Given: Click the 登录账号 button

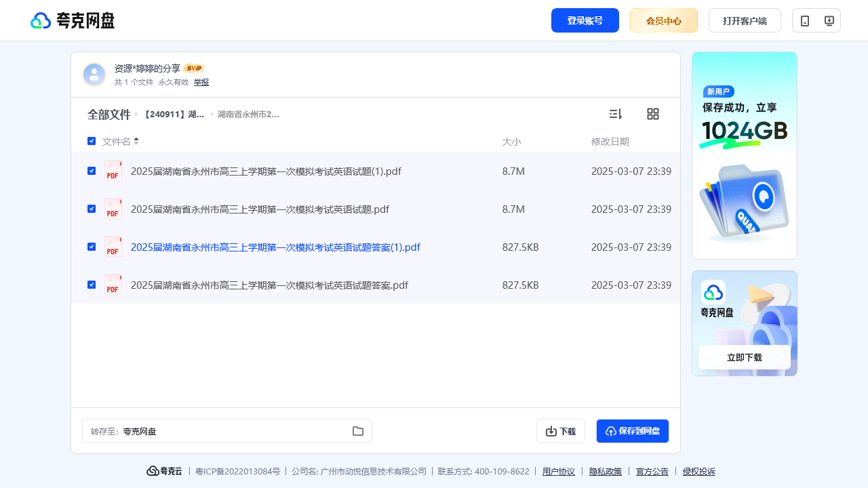Looking at the screenshot, I should (585, 20).
